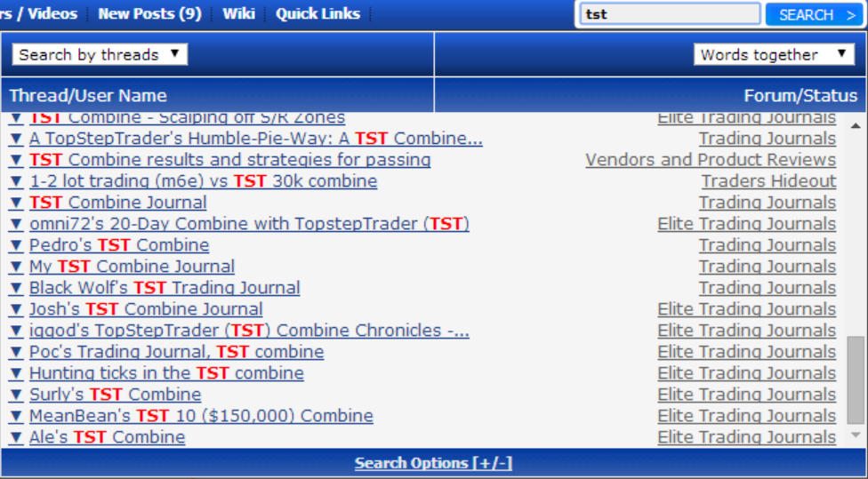Viewport: 868px width, 479px height.
Task: Open 'My TST Combine Journal' thread
Action: (x=132, y=267)
